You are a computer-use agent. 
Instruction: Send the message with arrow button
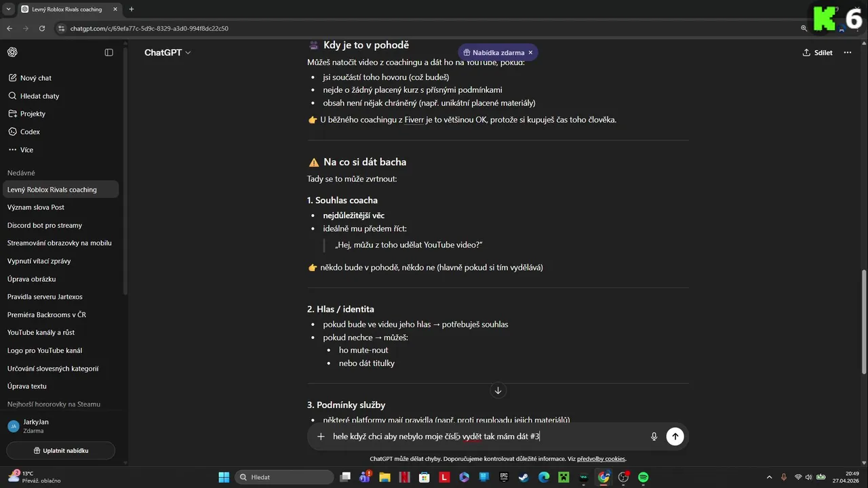click(675, 436)
